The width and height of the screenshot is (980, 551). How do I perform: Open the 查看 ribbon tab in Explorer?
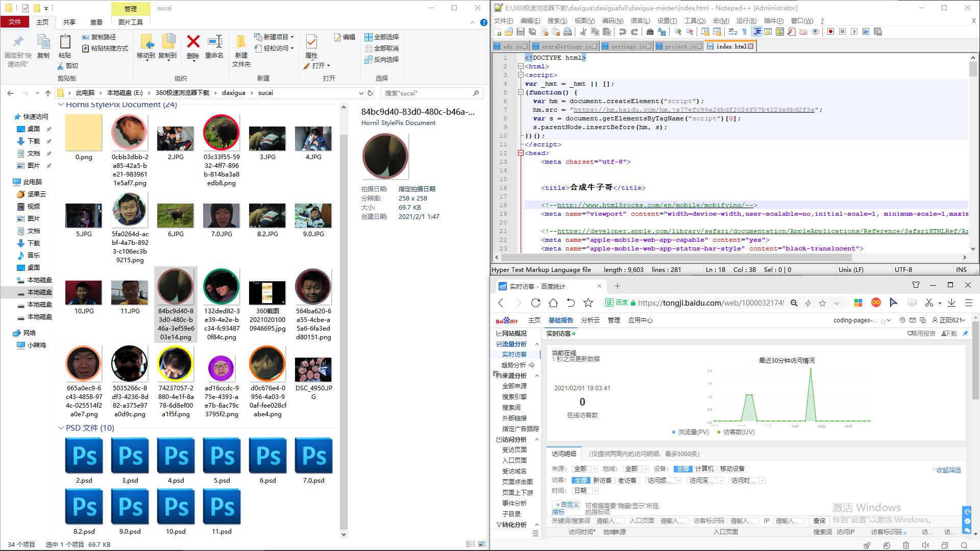point(96,22)
